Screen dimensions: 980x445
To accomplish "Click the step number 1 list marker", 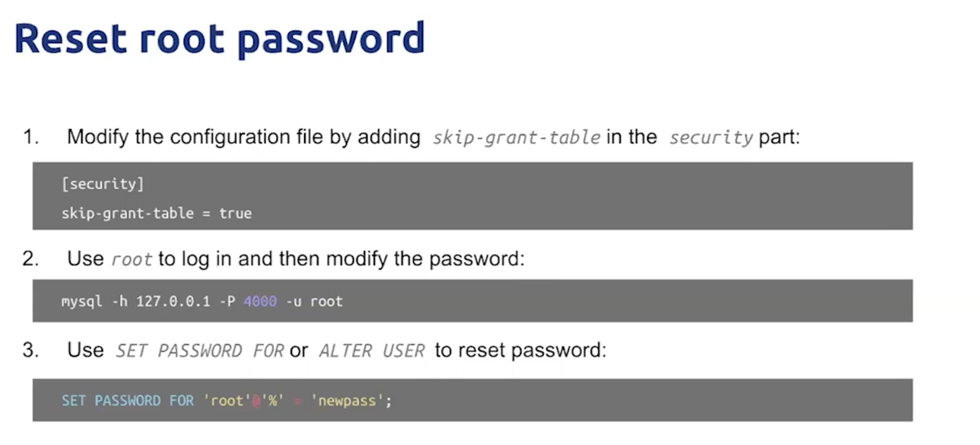I will pos(31,137).
